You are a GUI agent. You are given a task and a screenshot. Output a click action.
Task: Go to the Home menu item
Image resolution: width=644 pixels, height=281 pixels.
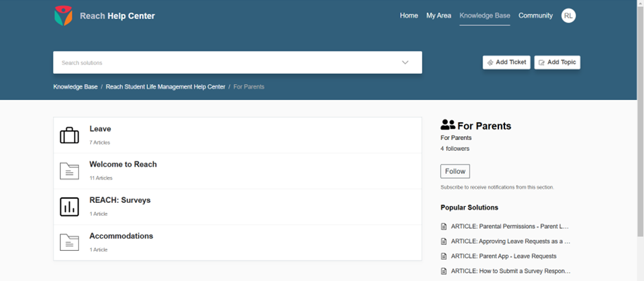409,16
